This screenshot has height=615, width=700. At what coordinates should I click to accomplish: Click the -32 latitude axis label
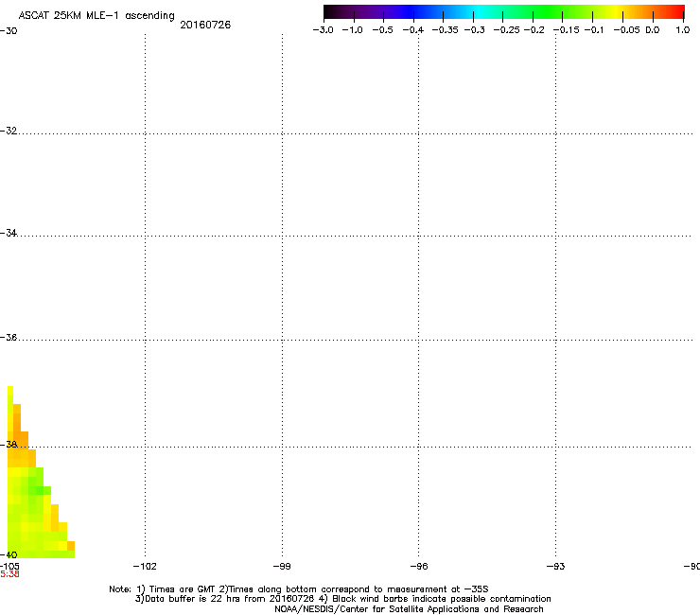[x=9, y=131]
